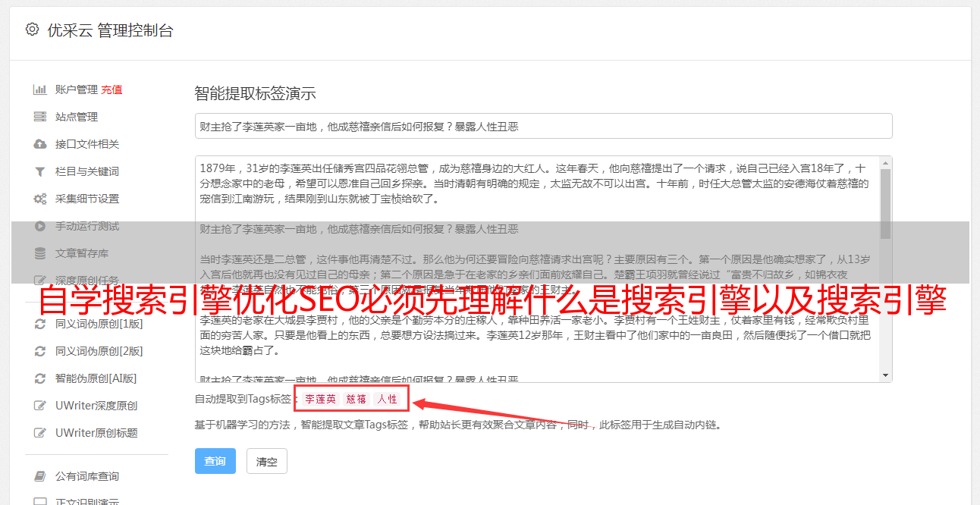Click the gears icon for 采集细节设置
The width and height of the screenshot is (980, 505).
click(x=40, y=199)
